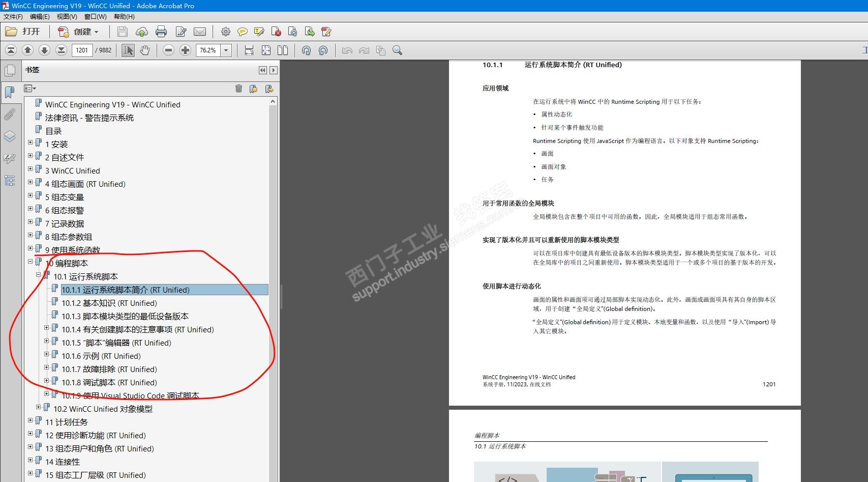Select bookmark "10.1.2 基本知识 (RT Unified)"
This screenshot has height=482, width=868.
point(109,303)
